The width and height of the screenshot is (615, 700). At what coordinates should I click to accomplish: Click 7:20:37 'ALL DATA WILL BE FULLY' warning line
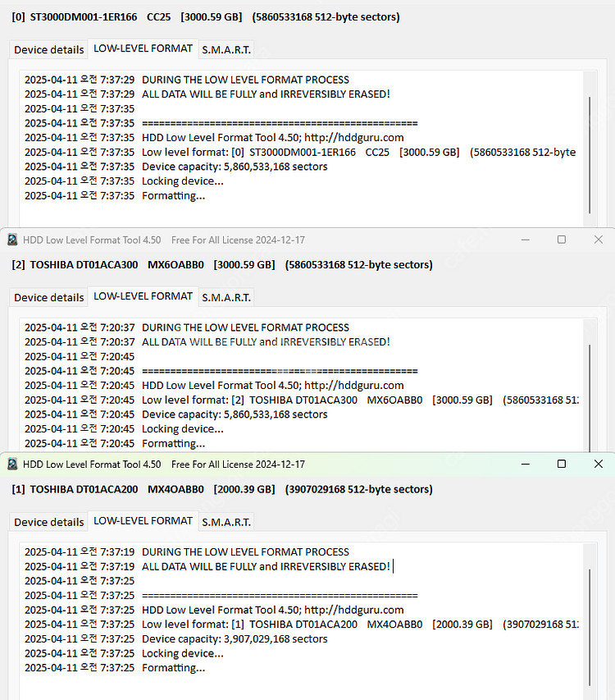pos(207,342)
